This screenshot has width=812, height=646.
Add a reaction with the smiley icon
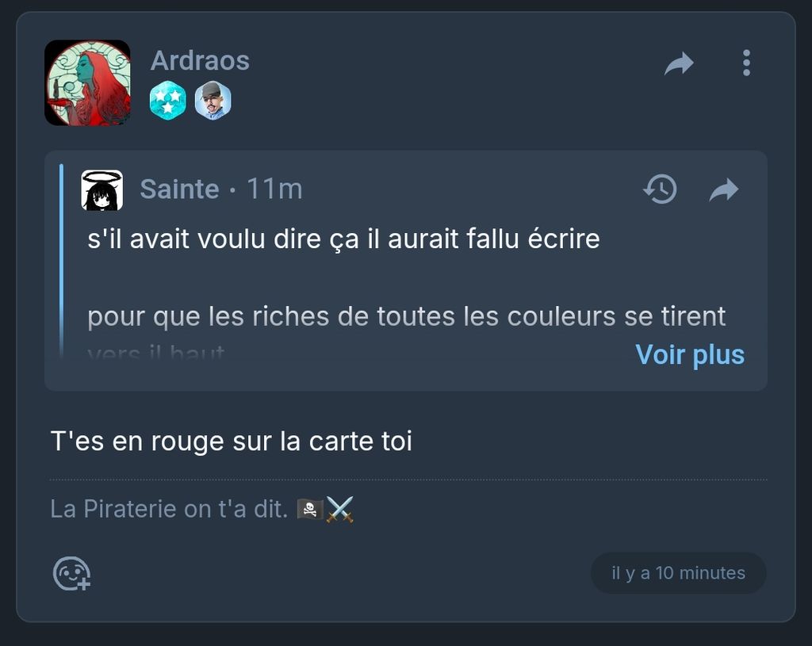(72, 574)
